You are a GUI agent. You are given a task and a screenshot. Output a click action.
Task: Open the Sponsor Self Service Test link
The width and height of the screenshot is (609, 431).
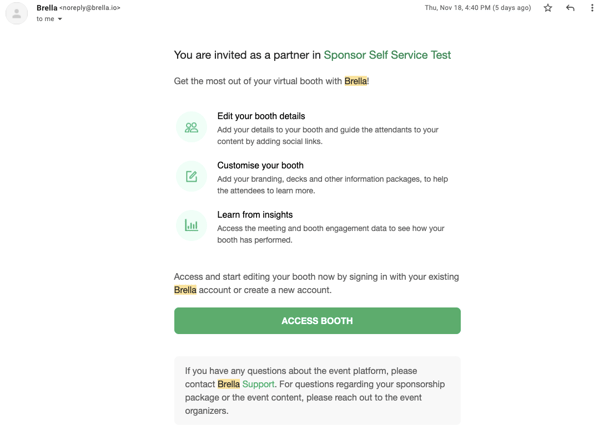point(387,55)
